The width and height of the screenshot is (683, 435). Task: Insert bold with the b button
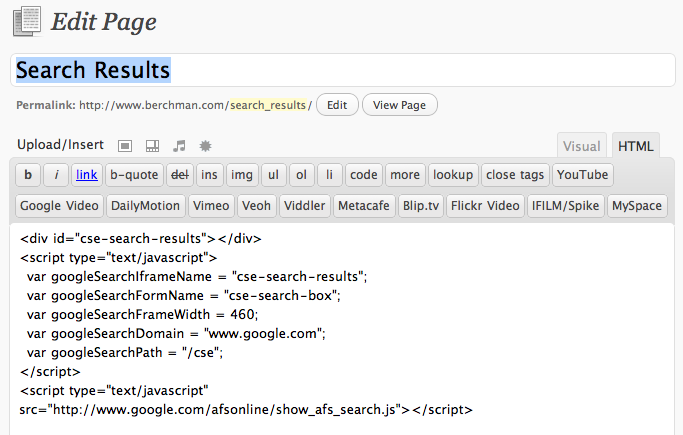pos(28,175)
